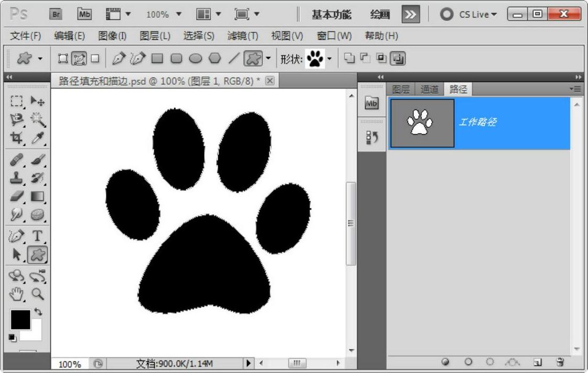Screen dimensions: 588x373
Task: Select the Eraser tool in the toolbox
Action: coord(17,197)
